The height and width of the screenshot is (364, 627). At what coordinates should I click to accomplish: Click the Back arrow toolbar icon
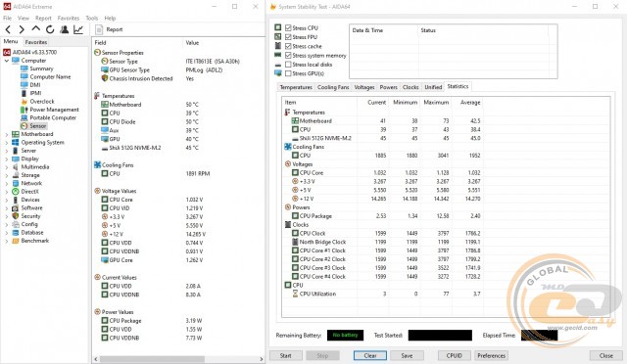(8, 29)
